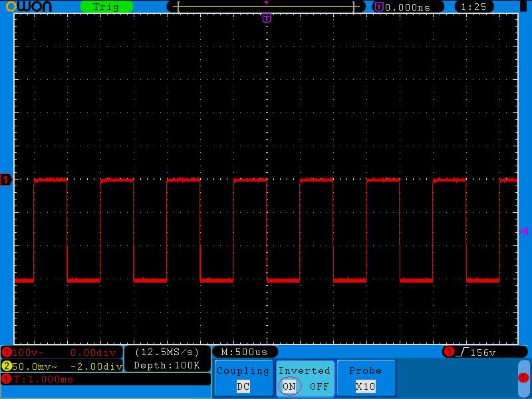532x399 pixels.
Task: Click the green Trig status indicator
Action: [x=106, y=7]
